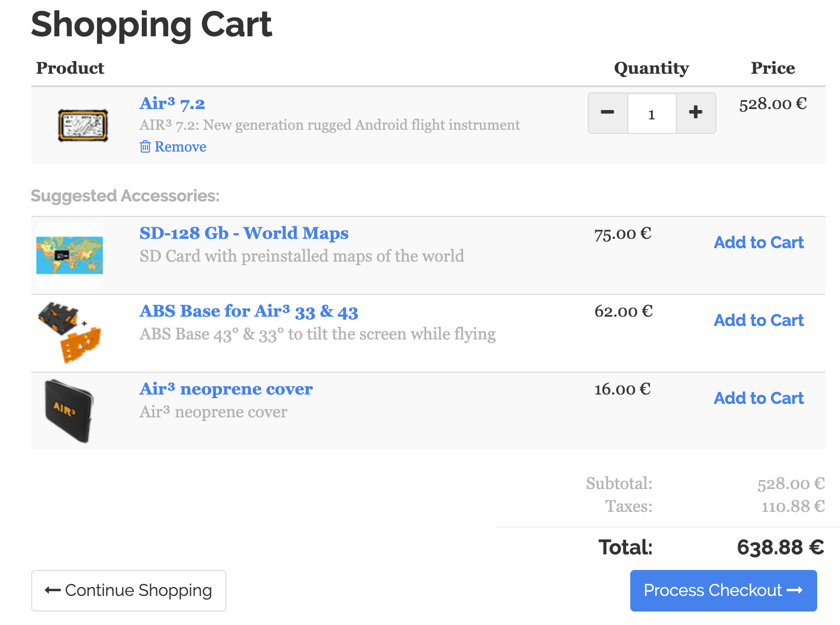Click the Air³ 7.2 device thumbnail
The height and width of the screenshot is (625, 840).
point(83,125)
